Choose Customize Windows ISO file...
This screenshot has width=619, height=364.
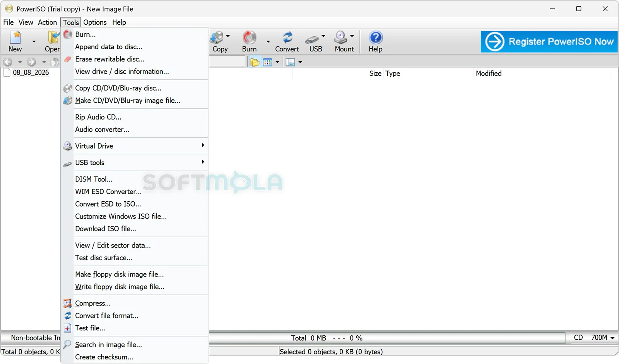[x=135, y=216]
